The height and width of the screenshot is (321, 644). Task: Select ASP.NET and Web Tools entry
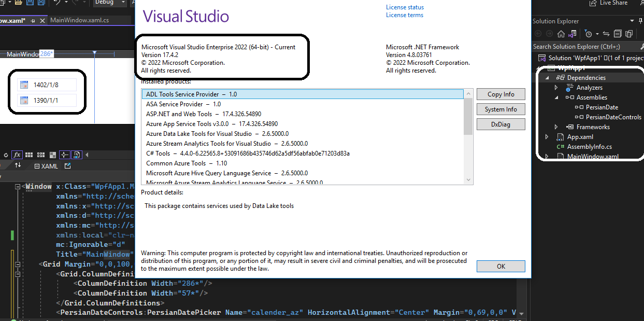[x=303, y=114]
